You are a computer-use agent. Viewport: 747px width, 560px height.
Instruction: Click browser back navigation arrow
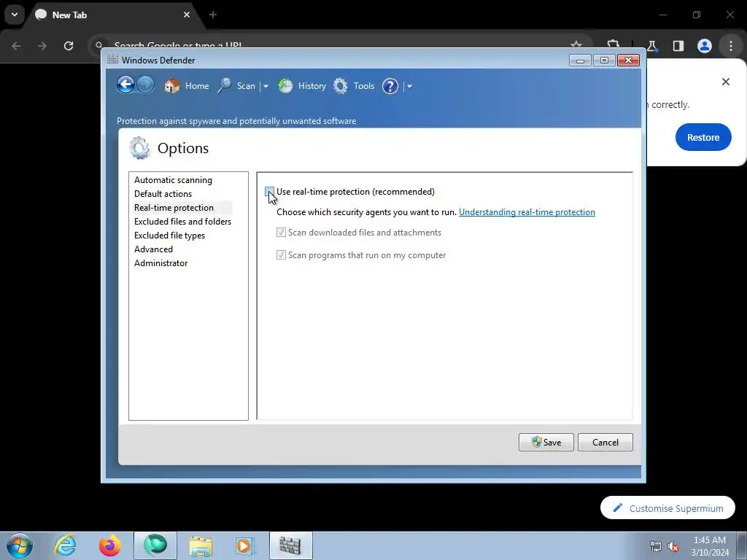tap(16, 46)
